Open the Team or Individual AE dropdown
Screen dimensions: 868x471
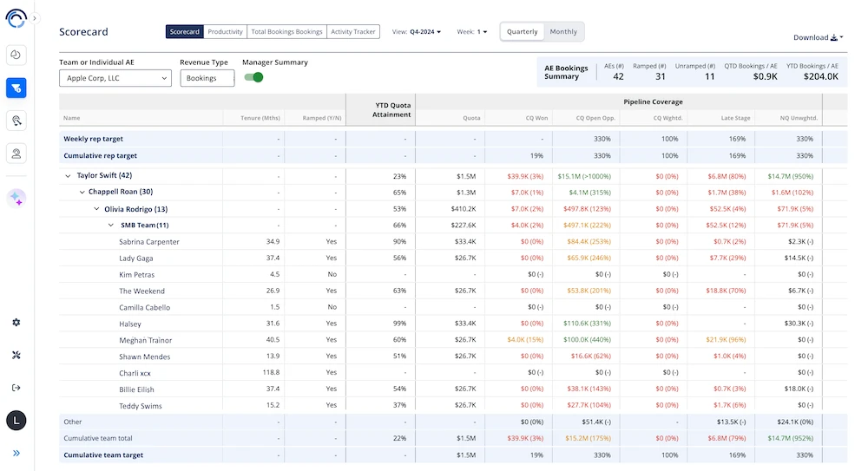tap(115, 78)
